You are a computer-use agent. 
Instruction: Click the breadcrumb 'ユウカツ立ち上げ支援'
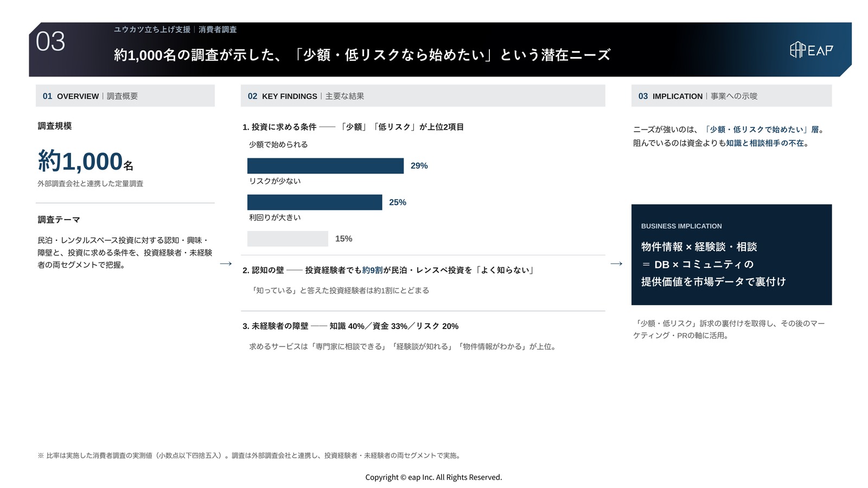[x=152, y=29]
